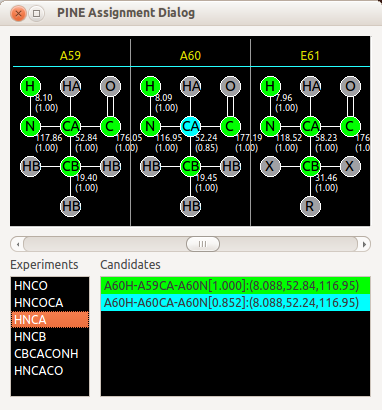Click the O atom node of E61
The width and height of the screenshot is (382, 410).
[350, 86]
